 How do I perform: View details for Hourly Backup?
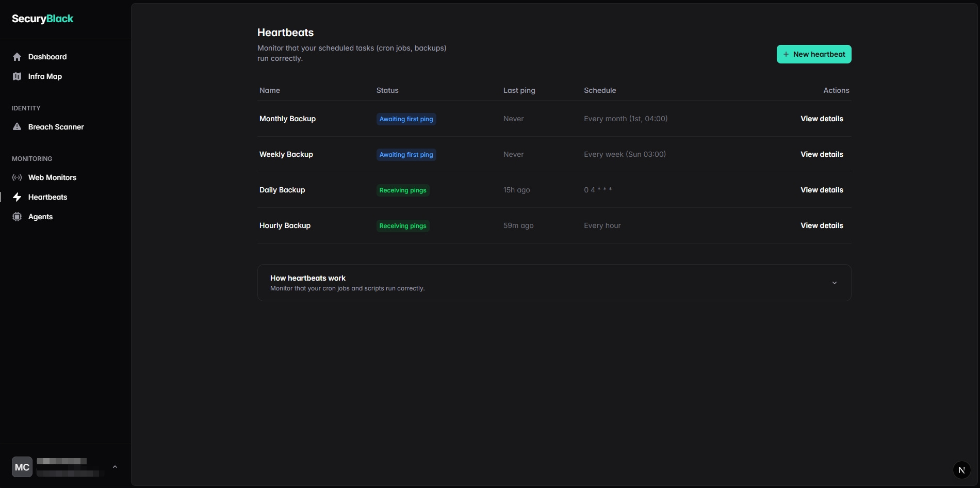pos(822,225)
